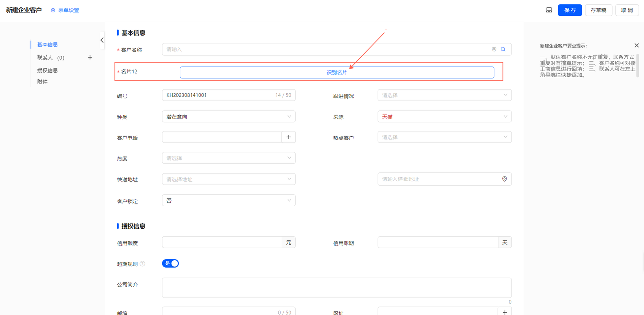Add another customer phone number with plus

click(288, 137)
